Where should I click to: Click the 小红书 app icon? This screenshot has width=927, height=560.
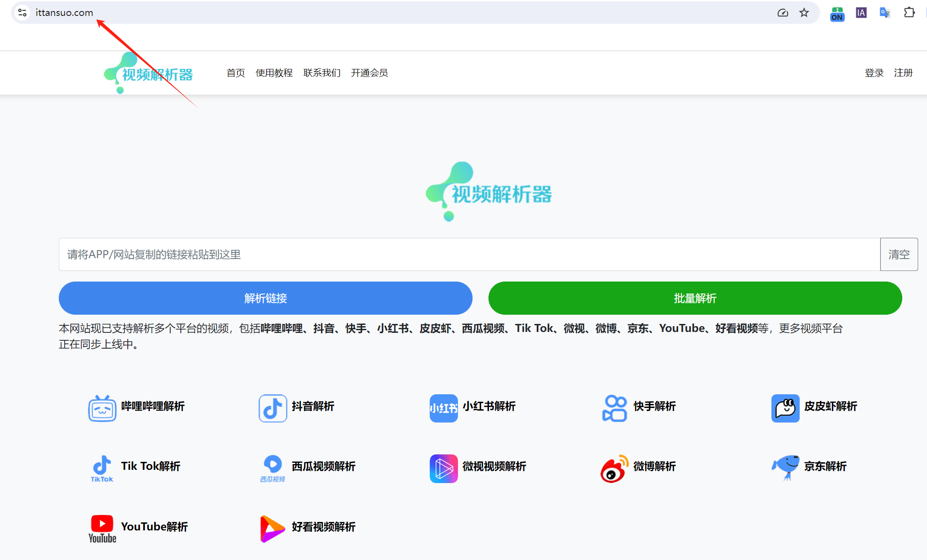[443, 408]
